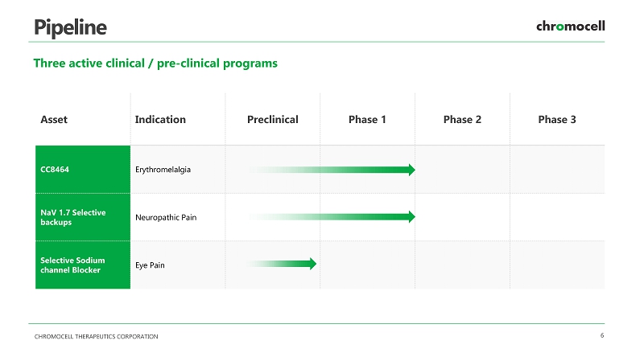Click the Eye Pain indication text
The width and height of the screenshot is (644, 361).
pos(150,265)
